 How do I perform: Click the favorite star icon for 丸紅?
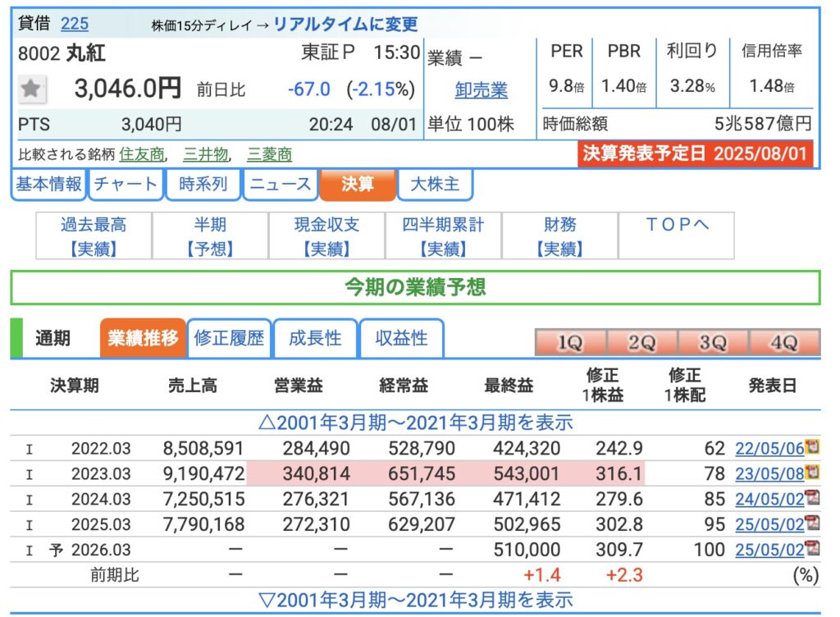click(31, 89)
